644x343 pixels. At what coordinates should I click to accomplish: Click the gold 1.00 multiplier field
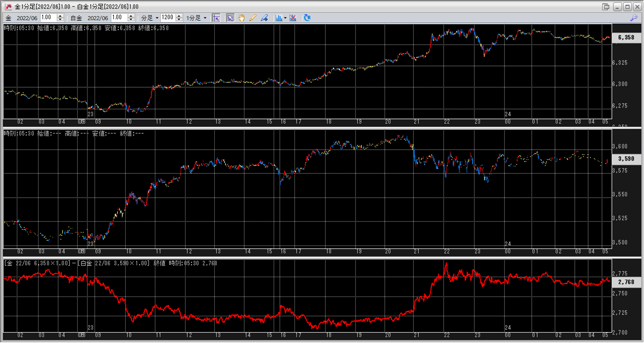(x=49, y=18)
